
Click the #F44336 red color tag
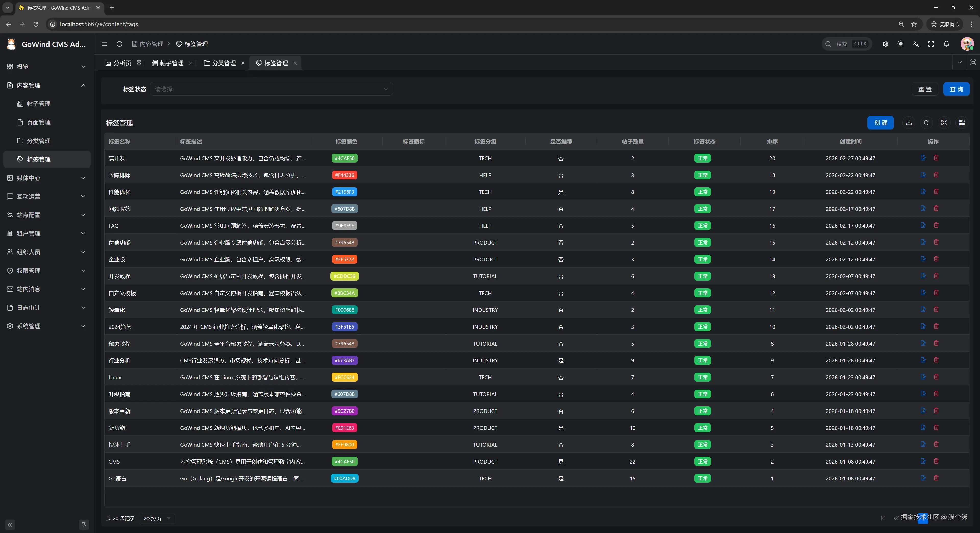pyautogui.click(x=344, y=175)
